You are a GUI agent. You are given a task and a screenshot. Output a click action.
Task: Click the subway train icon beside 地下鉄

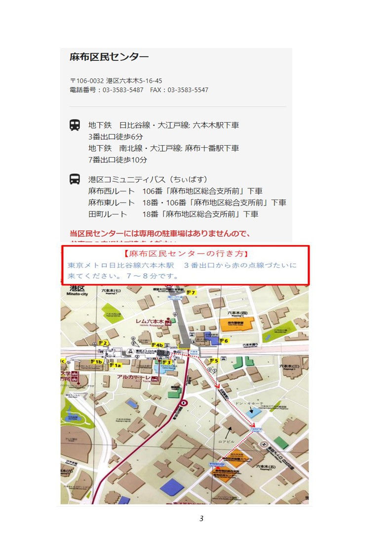pos(75,126)
